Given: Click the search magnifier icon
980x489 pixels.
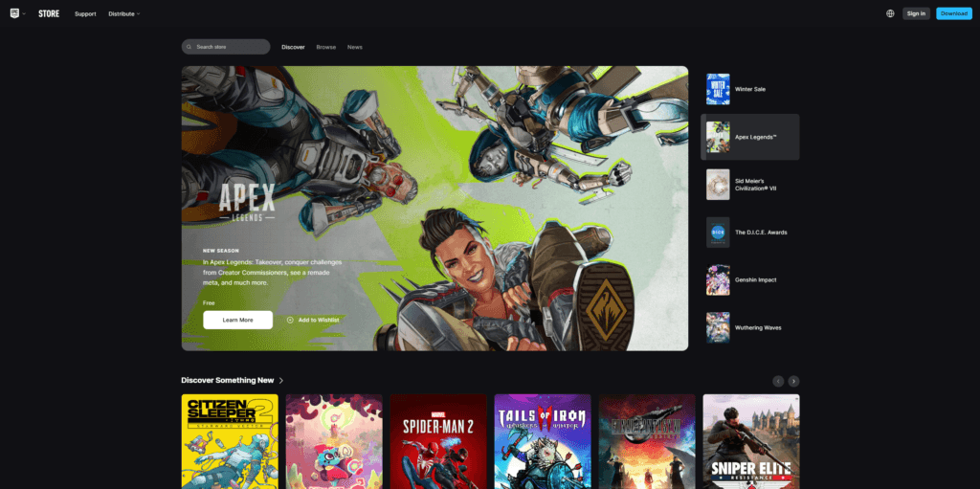Looking at the screenshot, I should click(x=189, y=47).
